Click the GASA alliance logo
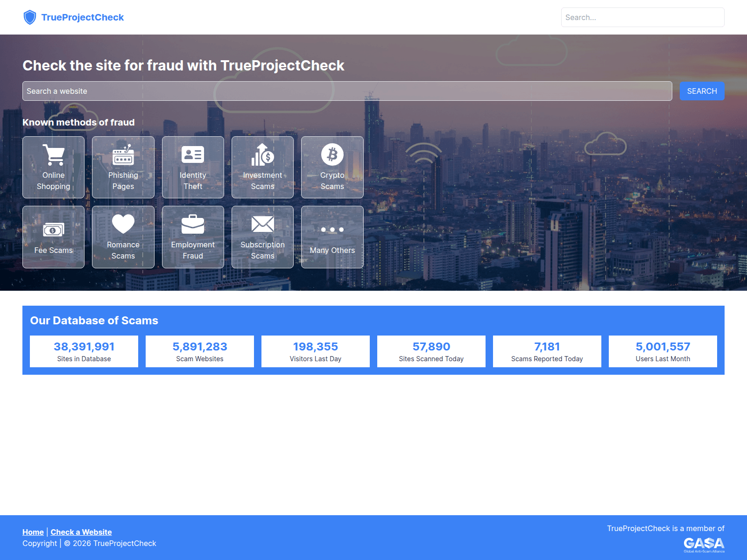The height and width of the screenshot is (560, 747). [x=704, y=545]
